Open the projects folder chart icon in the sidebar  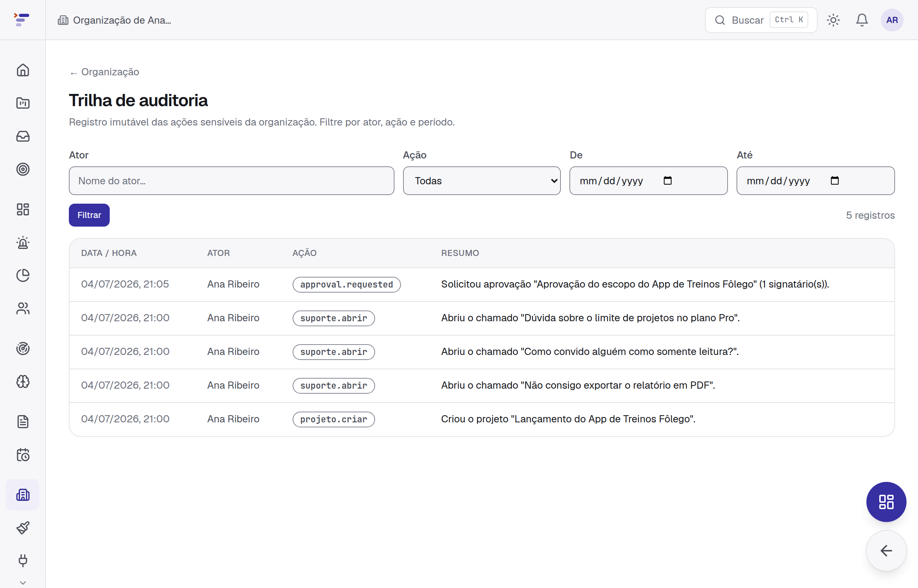click(x=23, y=103)
